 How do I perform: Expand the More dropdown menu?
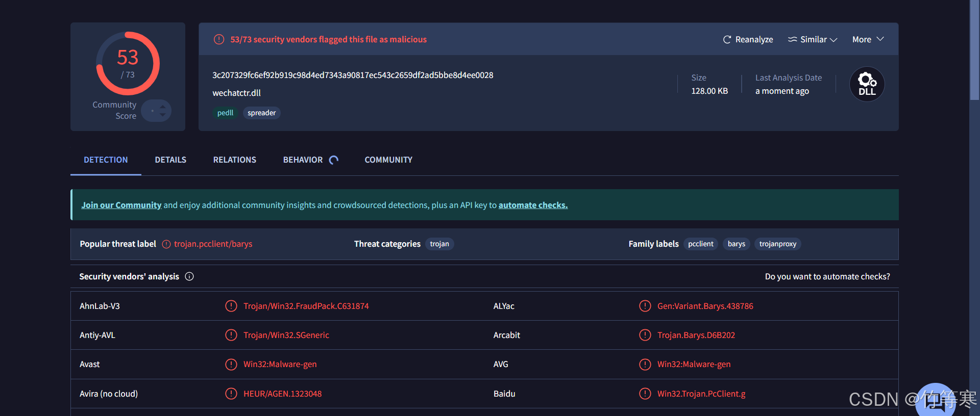(x=868, y=40)
